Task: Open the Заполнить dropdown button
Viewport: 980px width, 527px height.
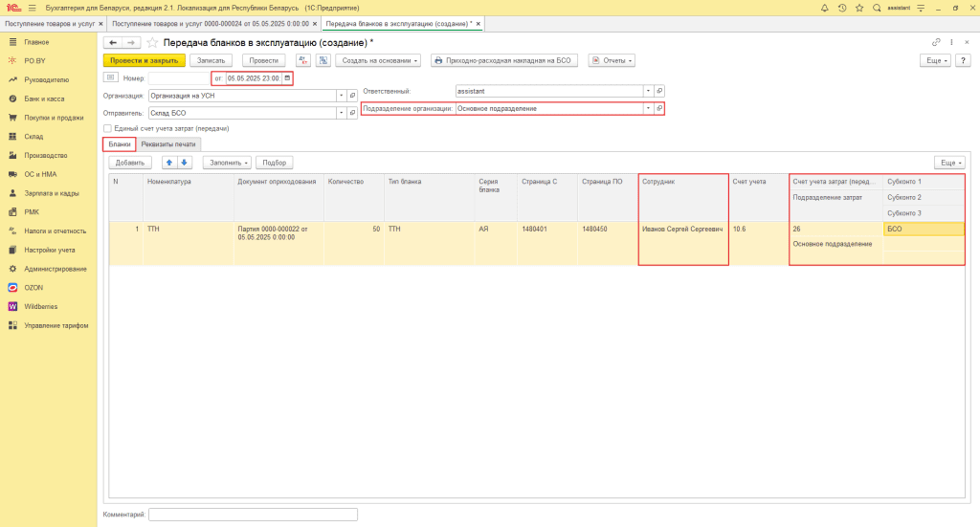Action: coord(227,163)
